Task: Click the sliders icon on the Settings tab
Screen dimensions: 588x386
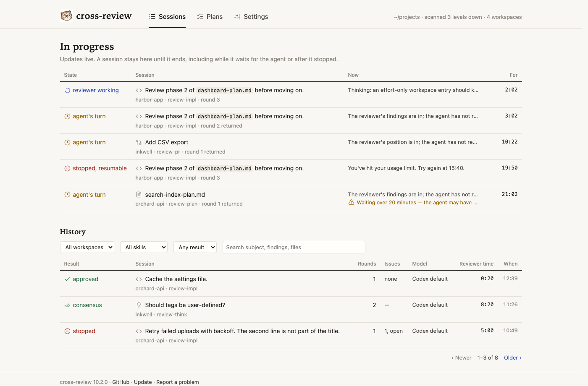Action: point(237,17)
